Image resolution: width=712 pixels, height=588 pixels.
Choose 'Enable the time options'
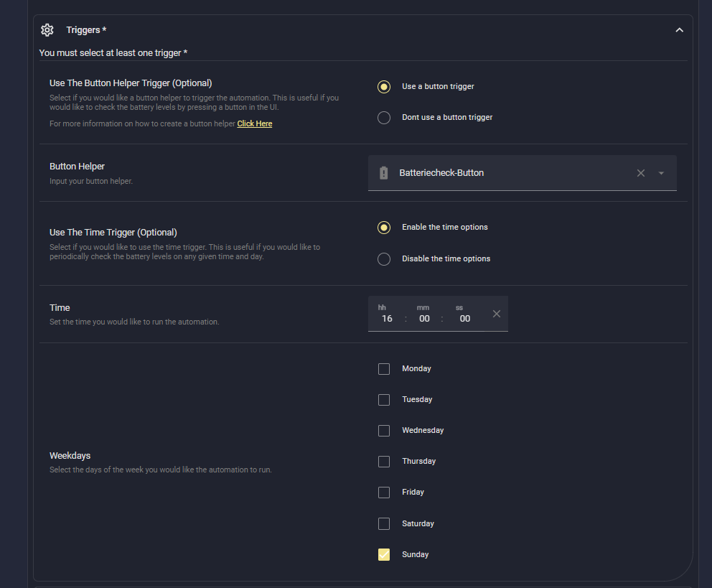[384, 228]
